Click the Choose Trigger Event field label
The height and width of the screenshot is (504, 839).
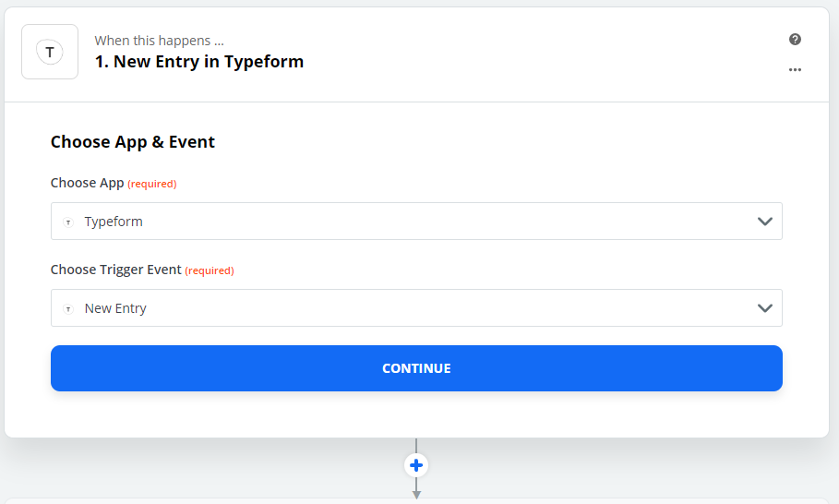click(115, 270)
